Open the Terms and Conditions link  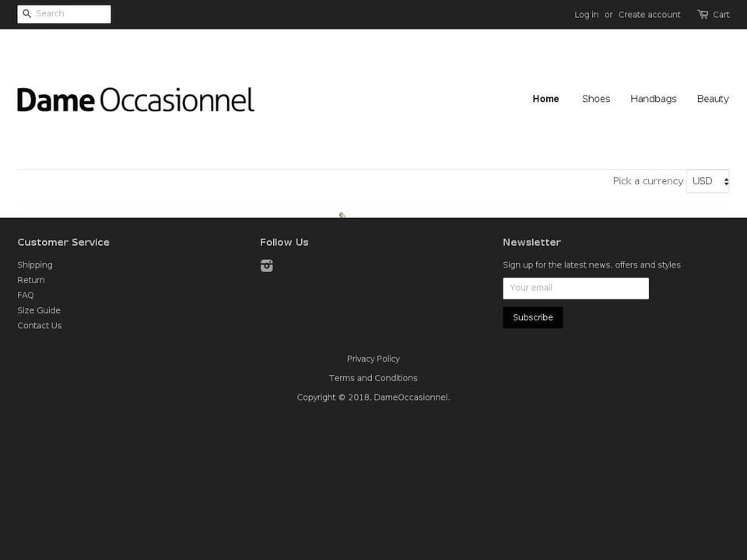pyautogui.click(x=373, y=378)
